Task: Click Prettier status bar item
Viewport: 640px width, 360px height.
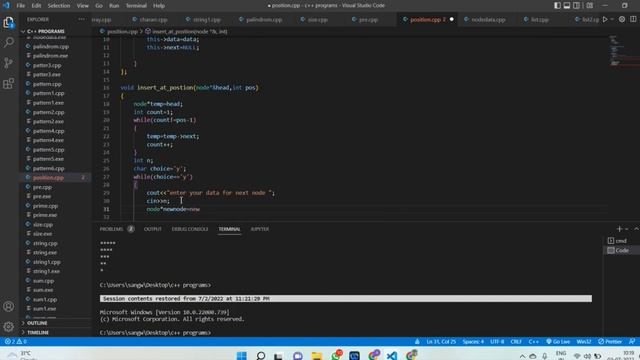Action: 610,342
